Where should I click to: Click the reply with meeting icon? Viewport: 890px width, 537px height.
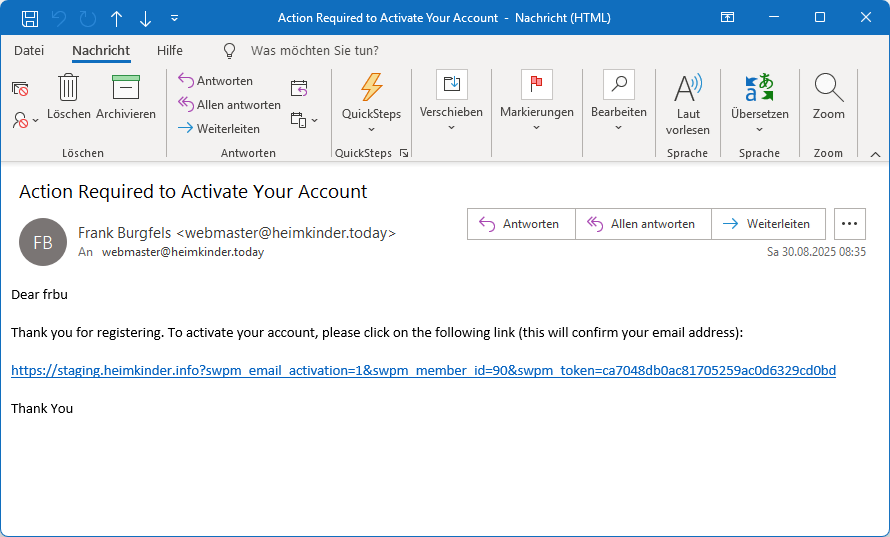tap(299, 88)
